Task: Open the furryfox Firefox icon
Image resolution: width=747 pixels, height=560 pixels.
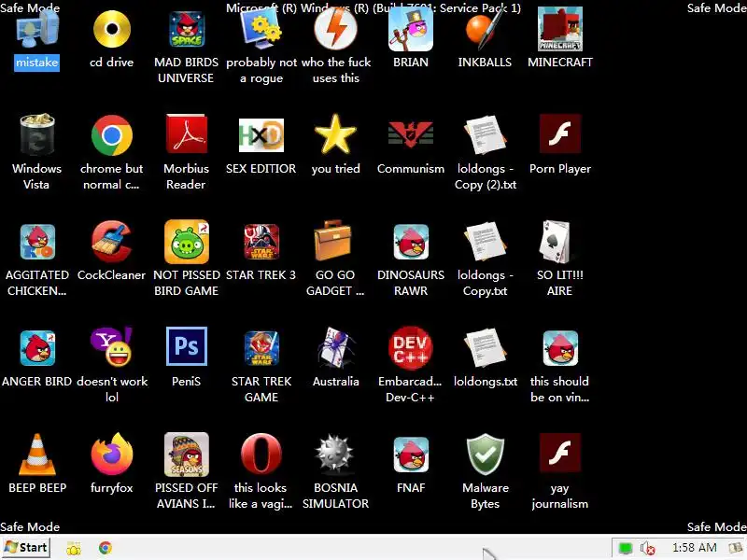Action: click(x=112, y=455)
